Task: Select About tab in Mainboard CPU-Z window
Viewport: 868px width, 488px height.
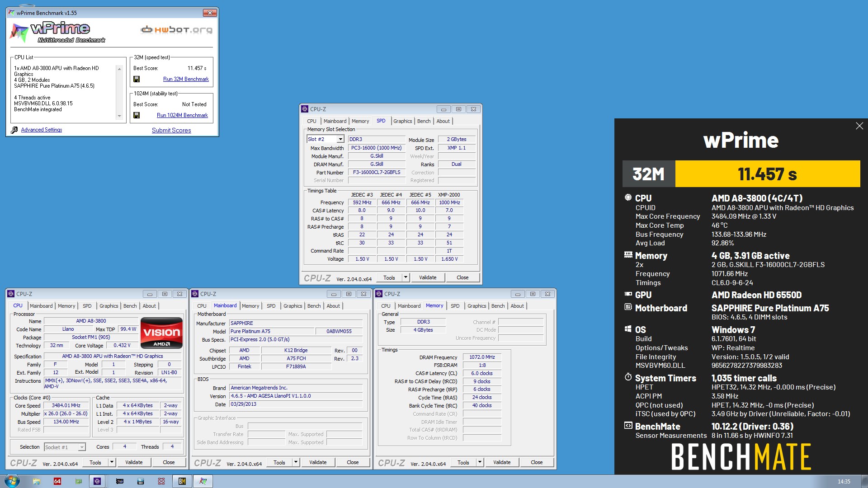Action: [333, 306]
